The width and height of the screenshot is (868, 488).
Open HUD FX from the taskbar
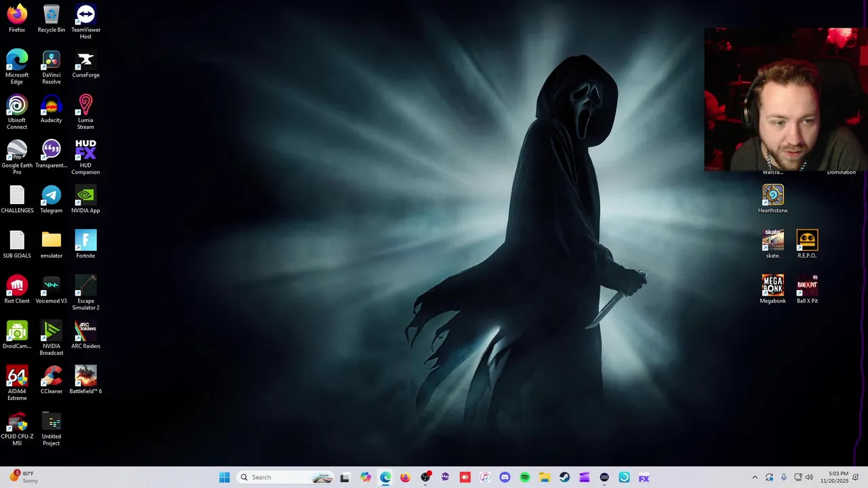pos(644,477)
